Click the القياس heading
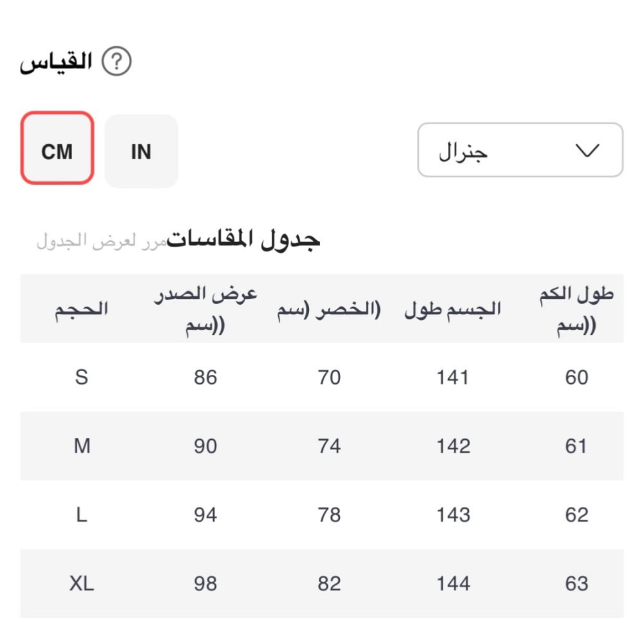This screenshot has width=644, height=644. coord(56,63)
